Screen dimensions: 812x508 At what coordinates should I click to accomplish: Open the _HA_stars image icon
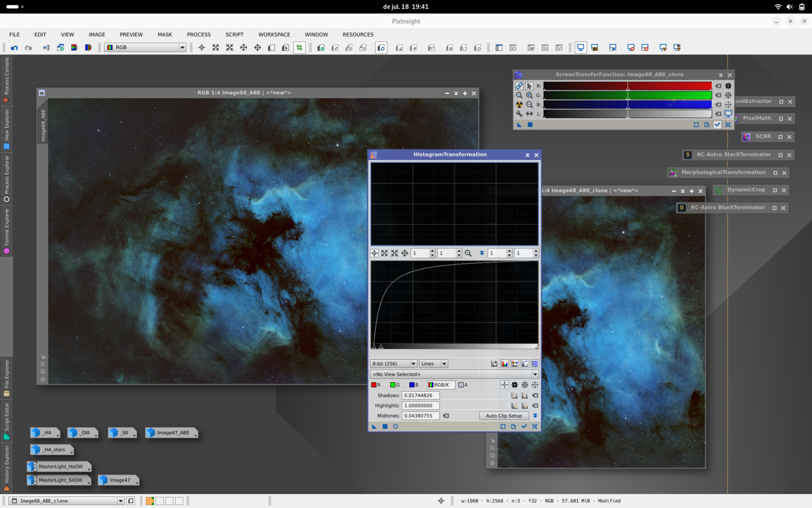pos(51,450)
